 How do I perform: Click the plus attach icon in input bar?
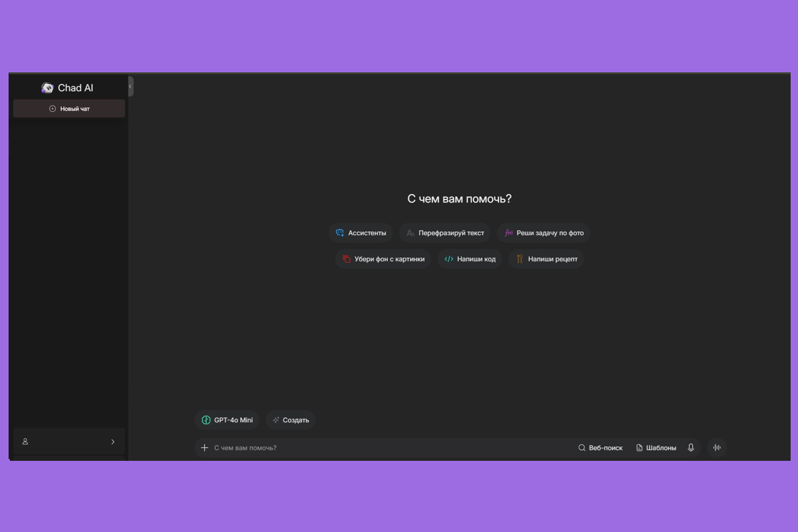pyautogui.click(x=204, y=448)
